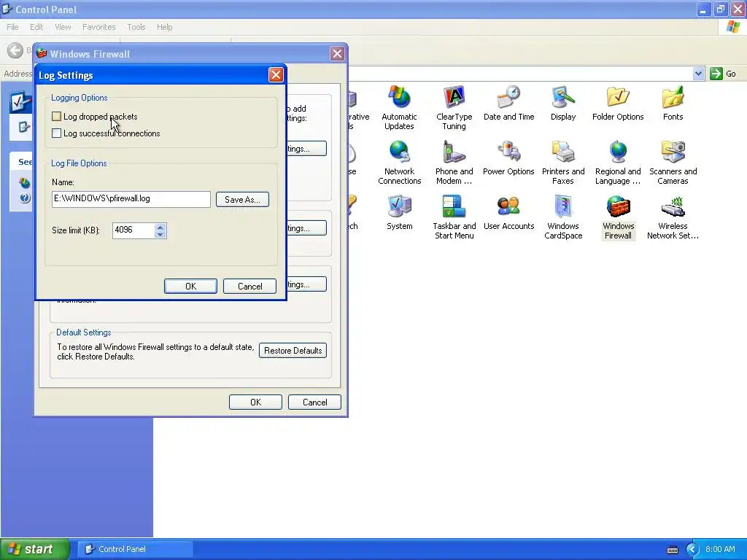Open Date and Time icon
Viewport: 747px width, 560px height.
click(508, 104)
